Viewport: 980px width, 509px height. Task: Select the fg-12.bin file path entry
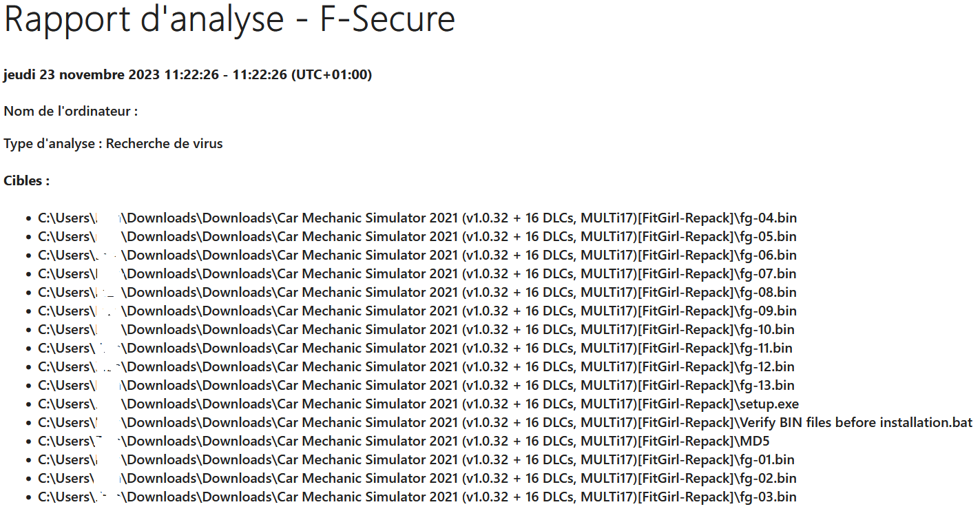[x=416, y=367]
